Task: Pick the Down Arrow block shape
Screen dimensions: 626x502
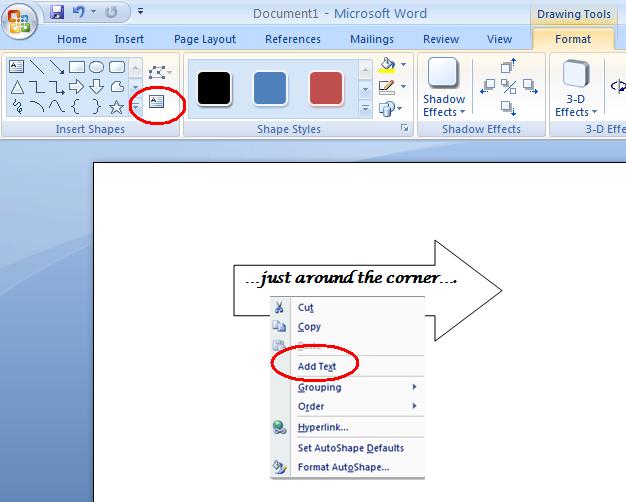Action: 96,86
